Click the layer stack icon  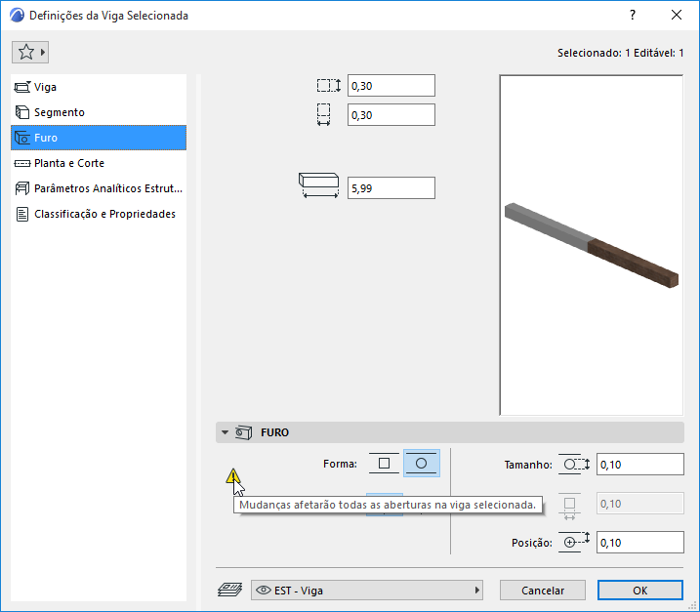229,591
